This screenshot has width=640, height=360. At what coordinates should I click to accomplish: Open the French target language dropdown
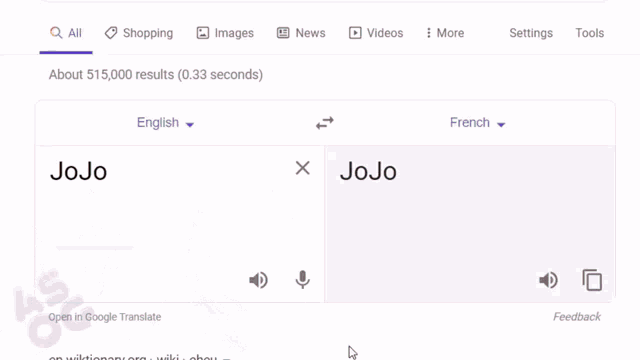click(x=478, y=122)
